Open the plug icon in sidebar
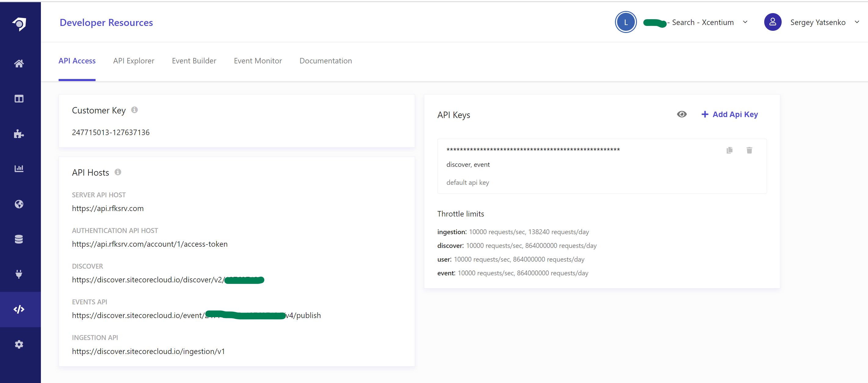Viewport: 868px width, 383px height. (x=19, y=274)
